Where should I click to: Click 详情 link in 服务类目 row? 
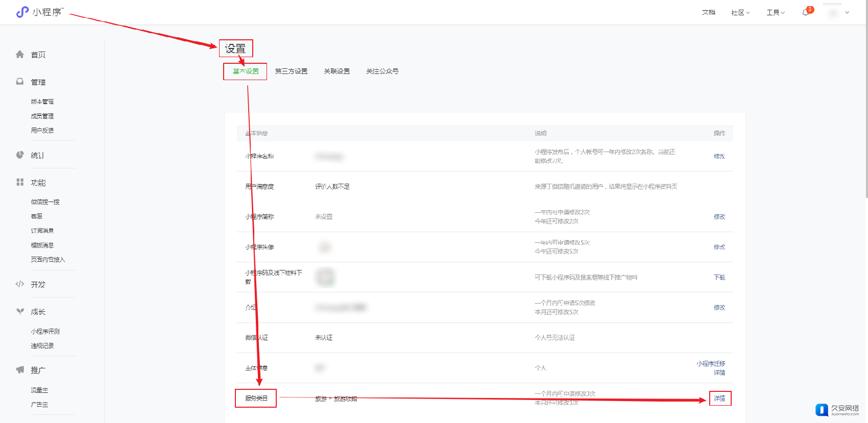719,399
